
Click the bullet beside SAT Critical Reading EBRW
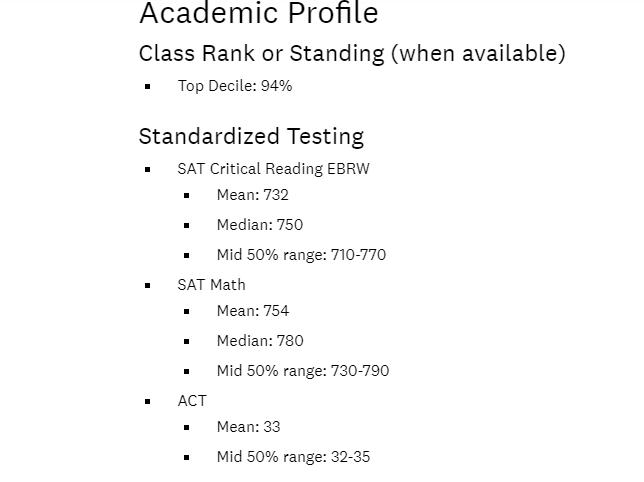(x=148, y=170)
